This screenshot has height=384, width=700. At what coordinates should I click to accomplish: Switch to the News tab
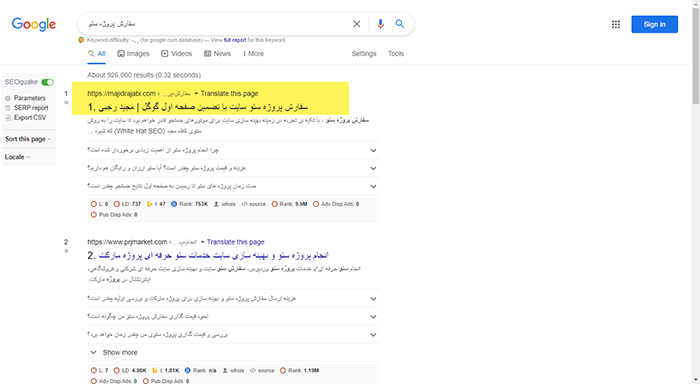[x=217, y=54]
